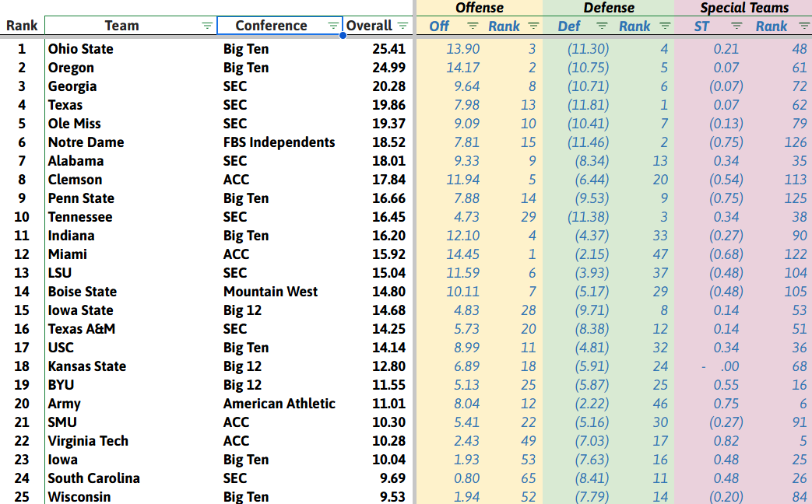Image resolution: width=812 pixels, height=504 pixels.
Task: Select the Army team cell
Action: click(64, 404)
